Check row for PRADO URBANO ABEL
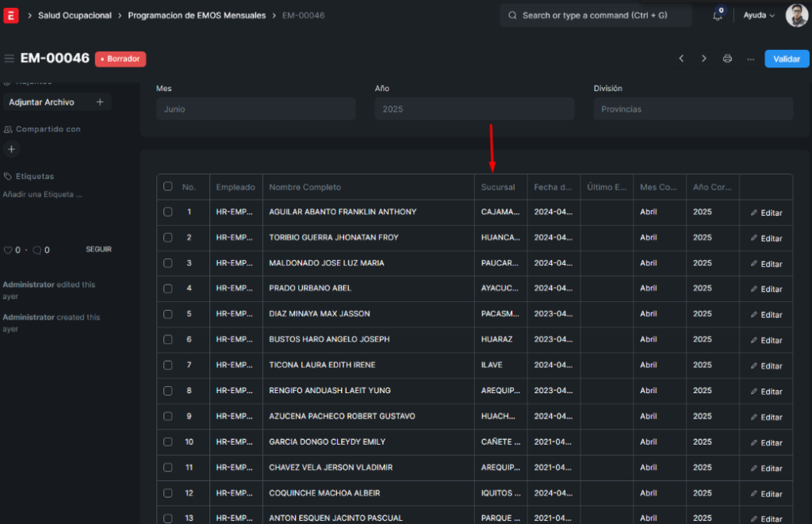This screenshot has height=524, width=812. [x=168, y=289]
